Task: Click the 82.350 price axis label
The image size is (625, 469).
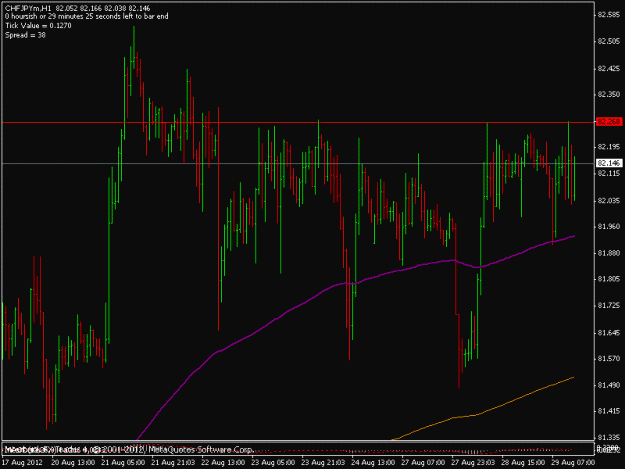Action: click(x=609, y=94)
